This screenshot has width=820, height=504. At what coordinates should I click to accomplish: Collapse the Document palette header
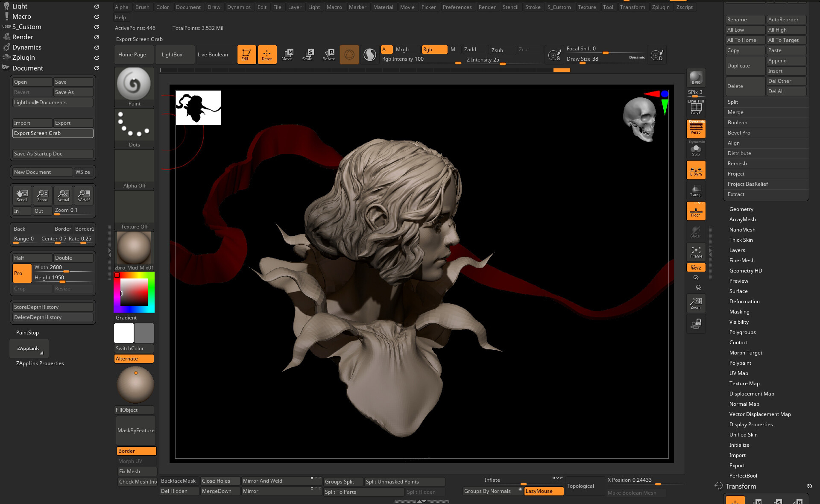tap(28, 68)
